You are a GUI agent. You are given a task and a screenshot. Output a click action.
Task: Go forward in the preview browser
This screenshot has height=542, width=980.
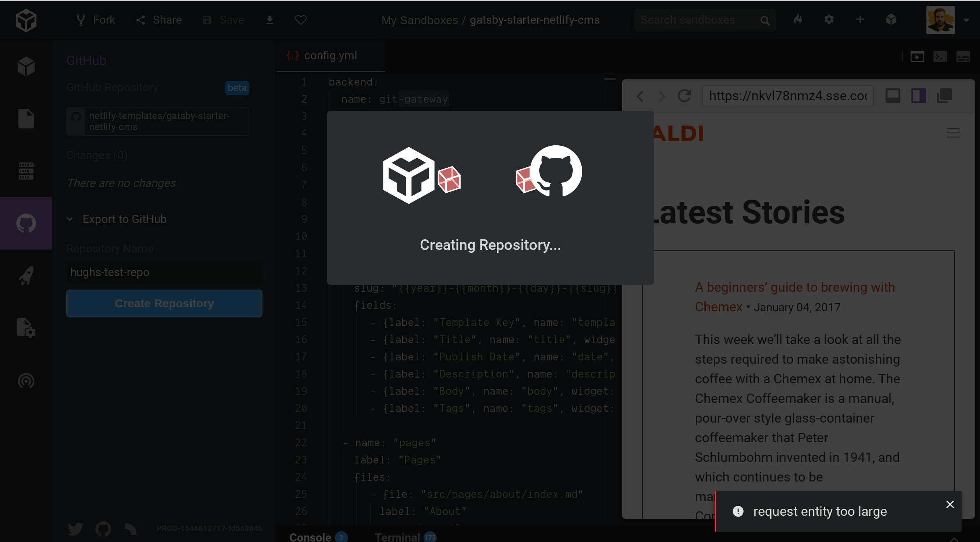point(662,96)
